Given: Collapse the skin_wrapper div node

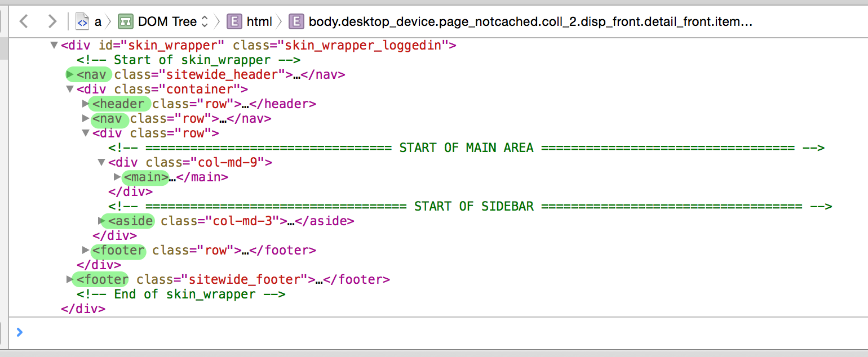Looking at the screenshot, I should point(53,45).
